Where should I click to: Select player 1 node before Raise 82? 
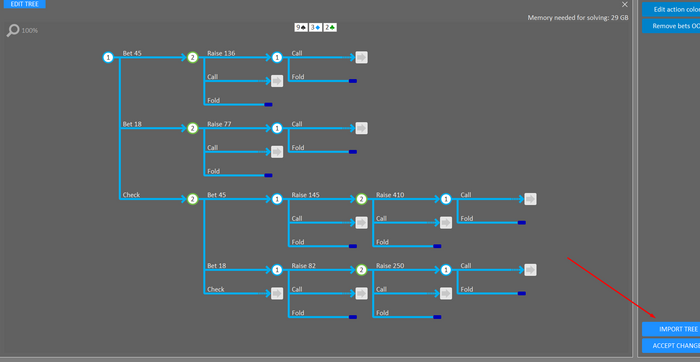[x=277, y=270]
